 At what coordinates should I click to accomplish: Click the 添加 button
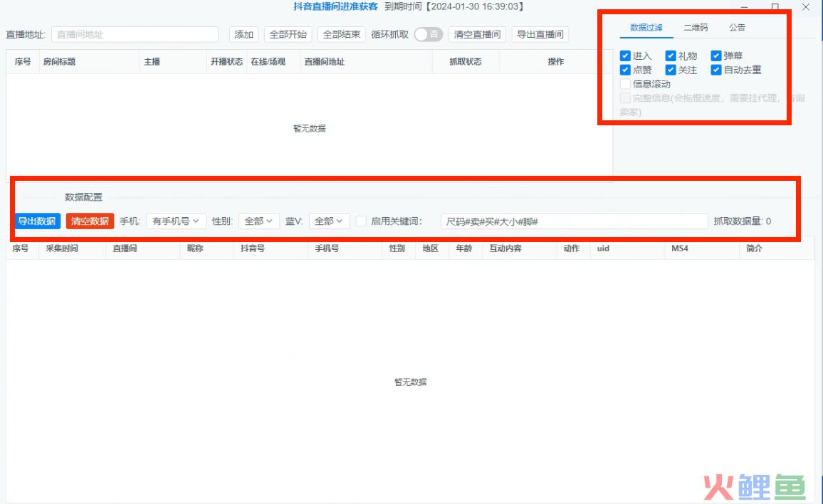tap(243, 35)
